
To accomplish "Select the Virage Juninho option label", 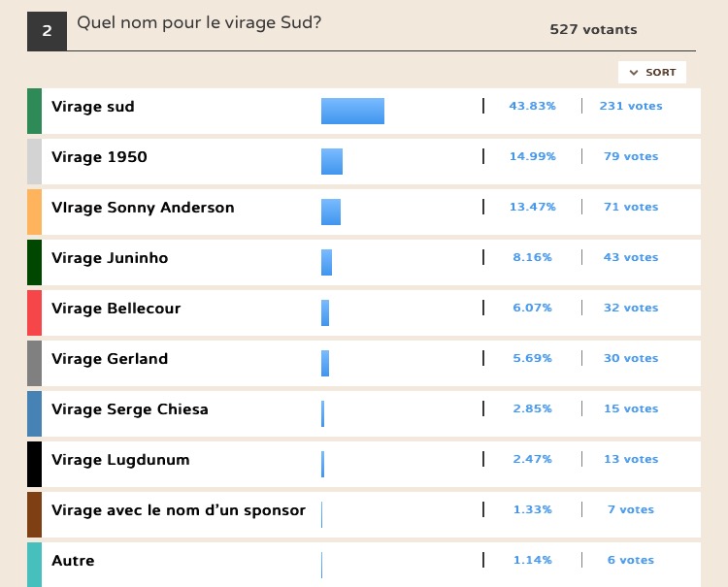I will [x=110, y=257].
